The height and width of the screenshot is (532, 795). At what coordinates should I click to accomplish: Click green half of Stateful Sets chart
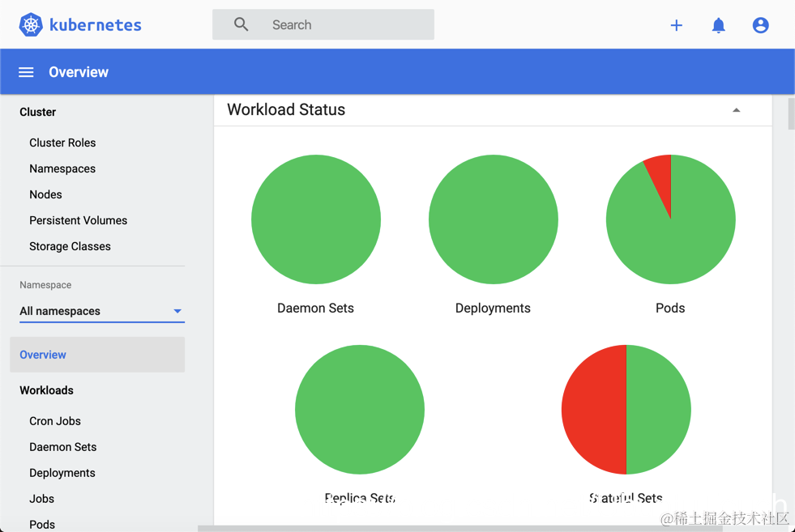659,410
